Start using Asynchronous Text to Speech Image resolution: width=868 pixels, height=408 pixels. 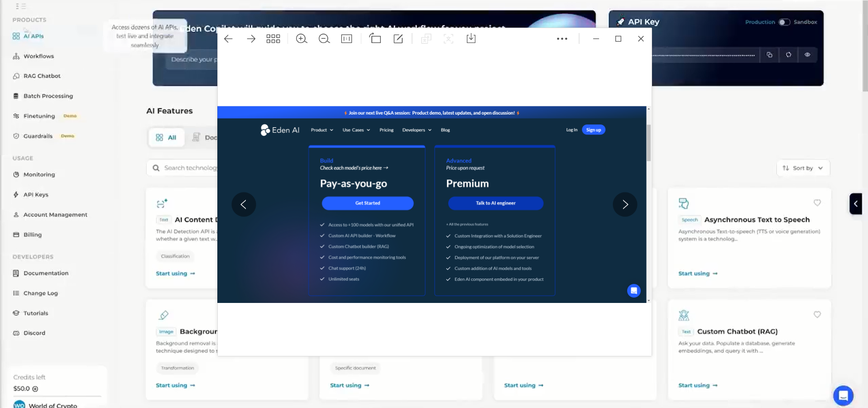[x=698, y=274]
